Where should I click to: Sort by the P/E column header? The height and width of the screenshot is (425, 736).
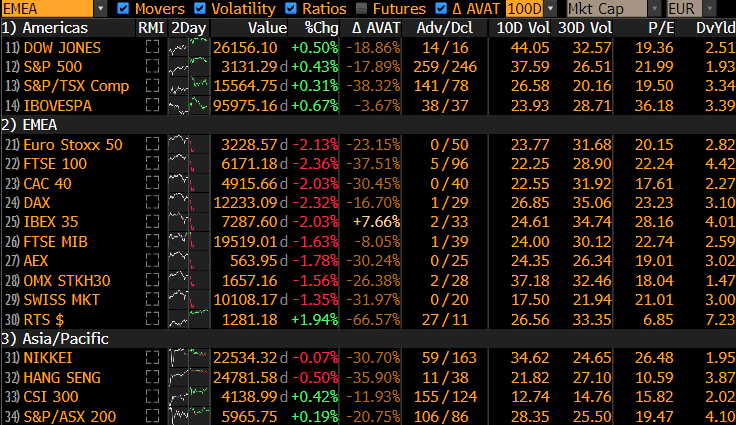[661, 28]
